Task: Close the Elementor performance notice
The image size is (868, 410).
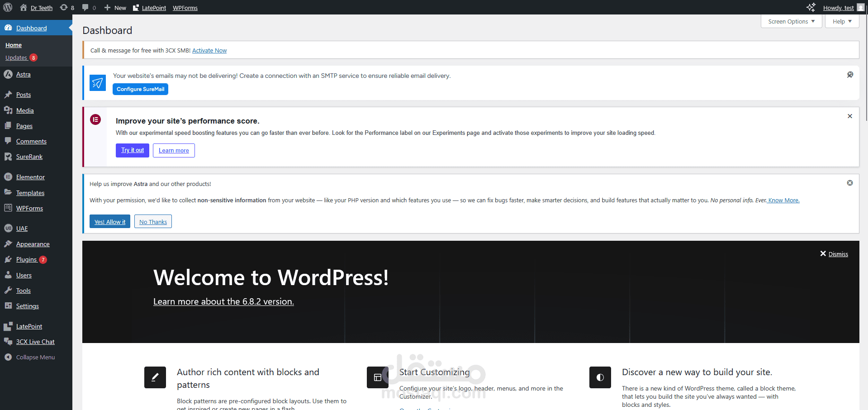Action: 850,116
